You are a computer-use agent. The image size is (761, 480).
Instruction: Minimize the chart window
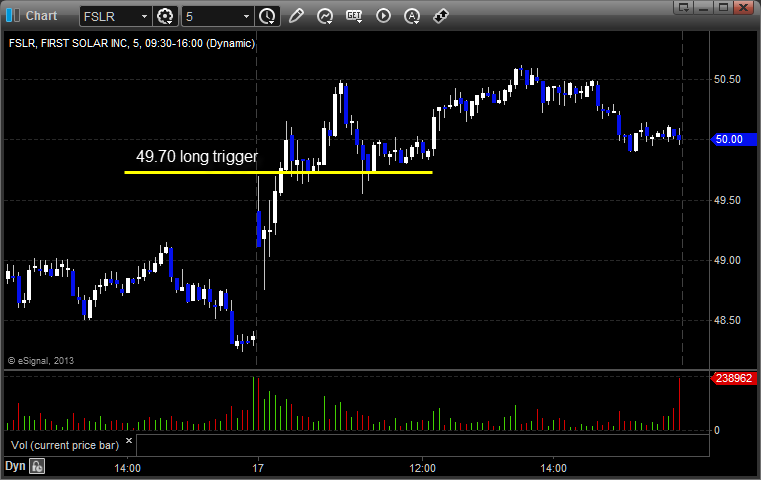click(704, 7)
